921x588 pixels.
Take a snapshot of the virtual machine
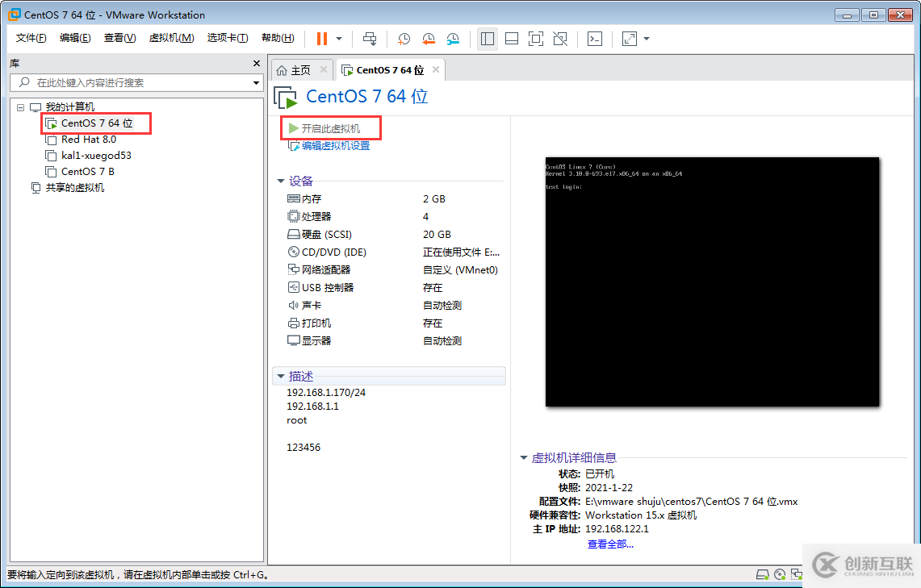pyautogui.click(x=404, y=39)
